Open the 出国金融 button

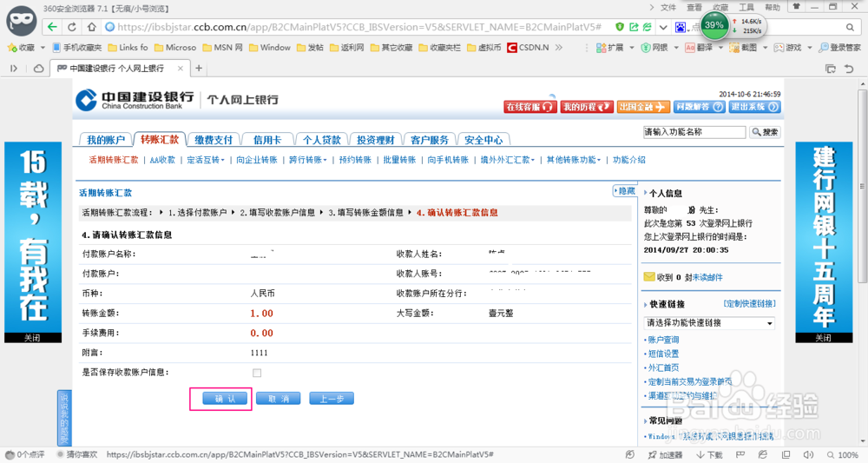[643, 107]
